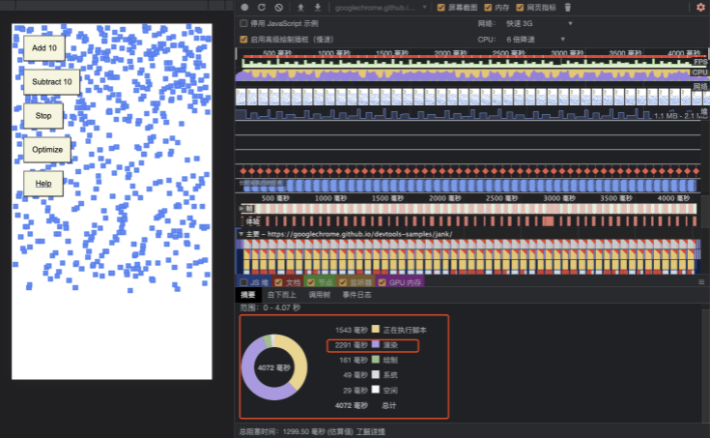Collapse the 主要 main thread track

(241, 234)
